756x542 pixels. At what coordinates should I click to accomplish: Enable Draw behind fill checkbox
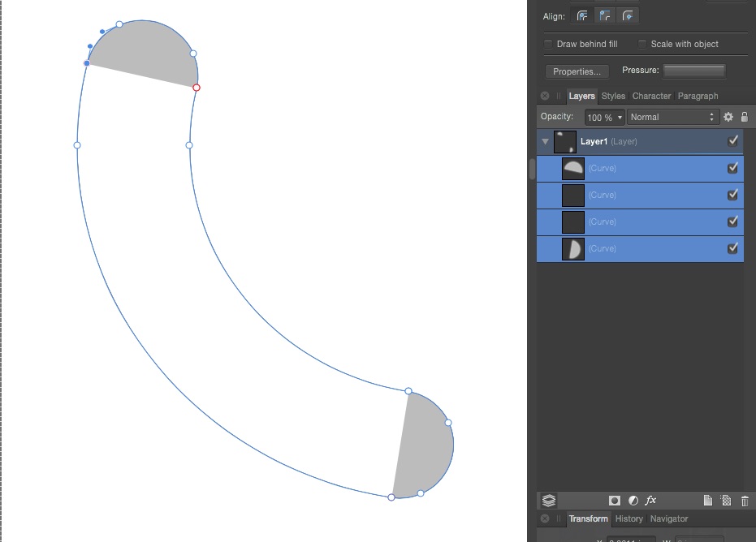tap(549, 44)
